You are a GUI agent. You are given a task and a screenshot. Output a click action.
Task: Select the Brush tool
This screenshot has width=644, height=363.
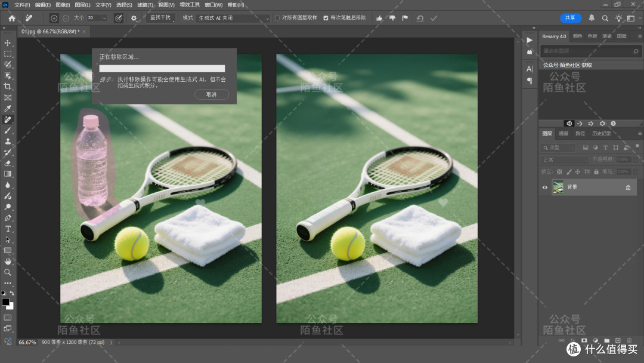pyautogui.click(x=7, y=130)
